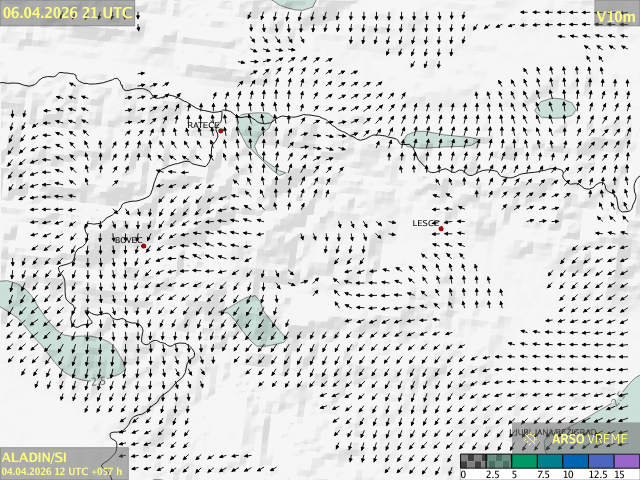The height and width of the screenshot is (480, 640).
Task: Select the Bovec station red marker
Action: [143, 246]
